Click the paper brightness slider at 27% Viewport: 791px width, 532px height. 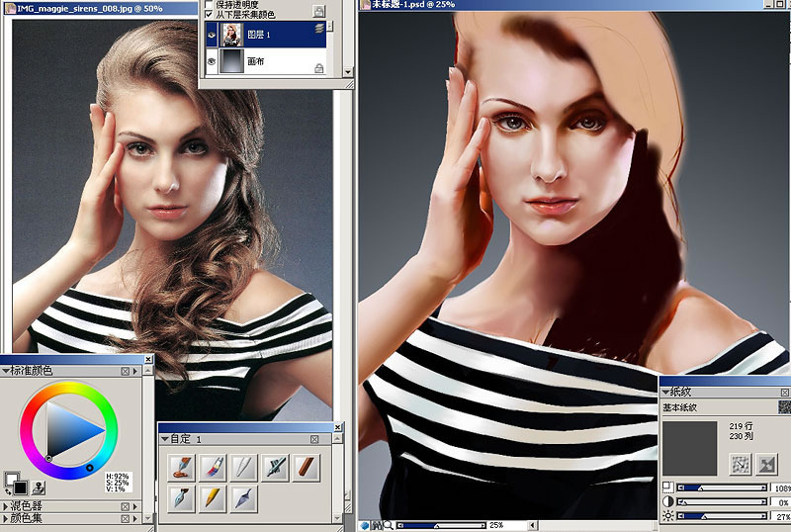click(722, 516)
